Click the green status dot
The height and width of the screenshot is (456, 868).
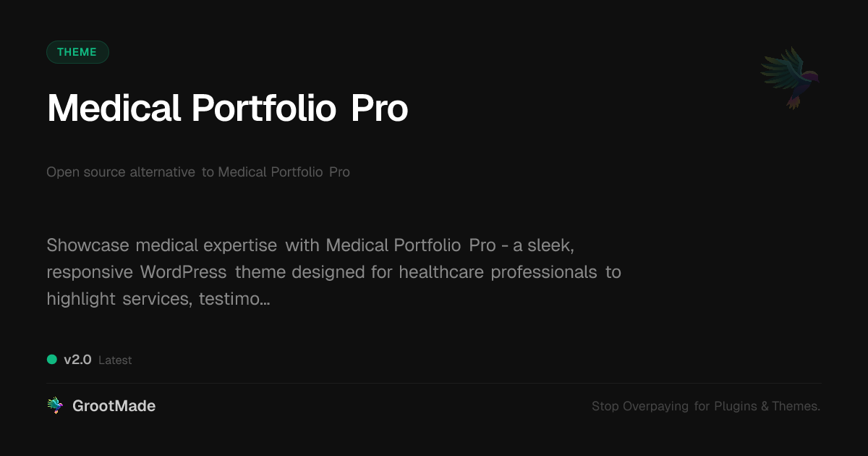click(52, 359)
